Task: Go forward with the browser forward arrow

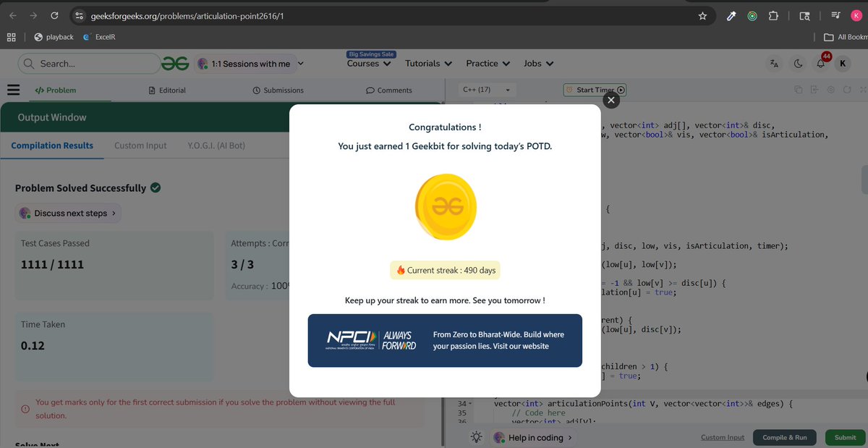Action: 33,15
